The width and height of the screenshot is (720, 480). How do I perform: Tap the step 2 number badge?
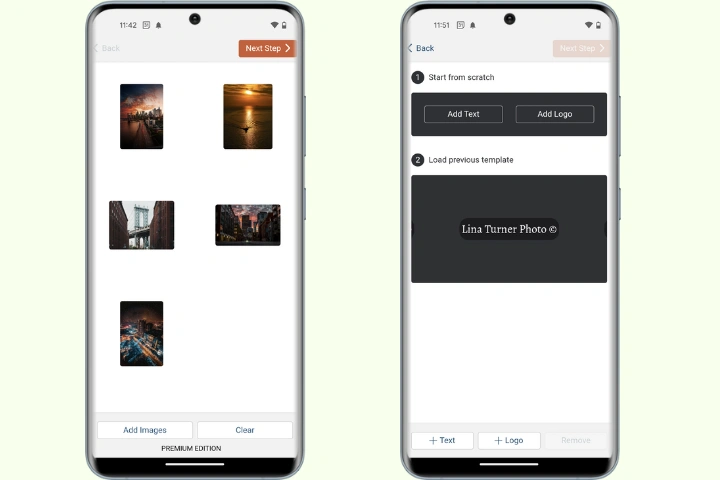point(417,160)
